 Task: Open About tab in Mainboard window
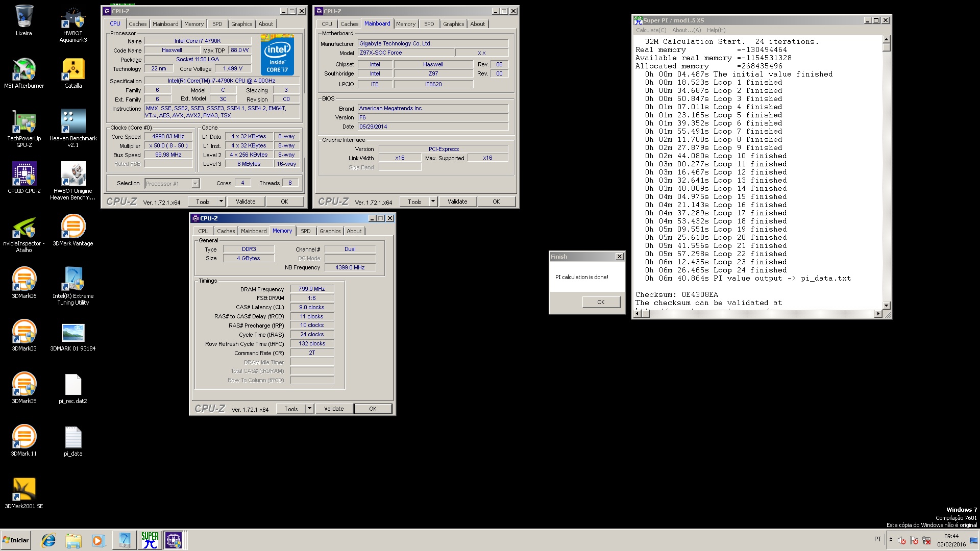pyautogui.click(x=477, y=24)
